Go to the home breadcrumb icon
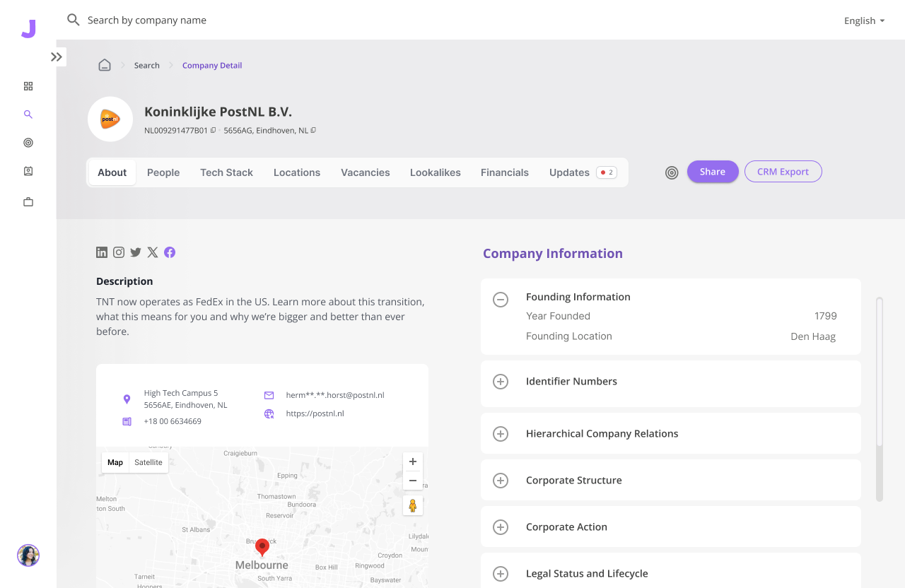The image size is (905, 588). click(x=105, y=65)
